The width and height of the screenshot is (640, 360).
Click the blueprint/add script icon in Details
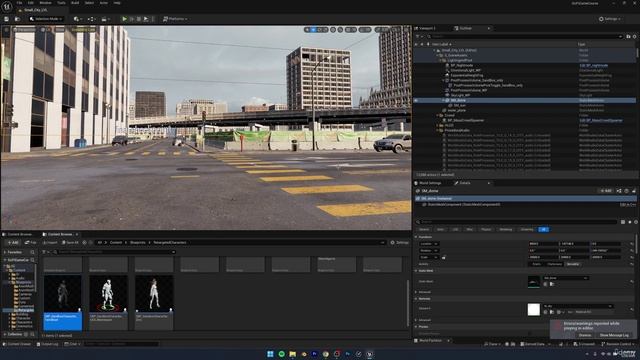pos(619,191)
